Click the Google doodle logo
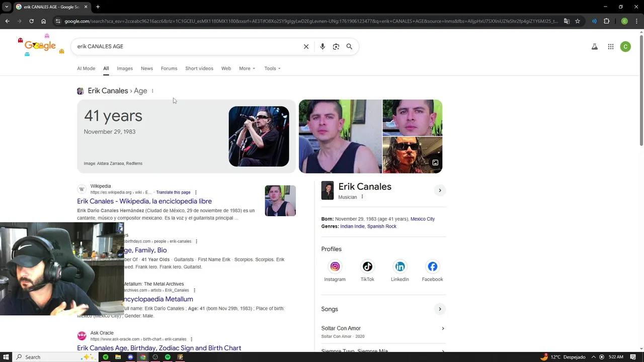 pos(40,46)
